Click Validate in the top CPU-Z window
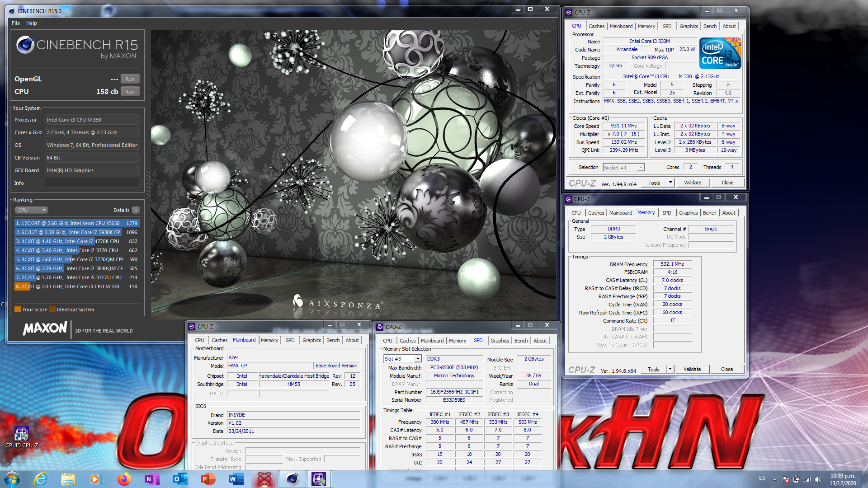Screen dimensions: 868x488 (693, 183)
